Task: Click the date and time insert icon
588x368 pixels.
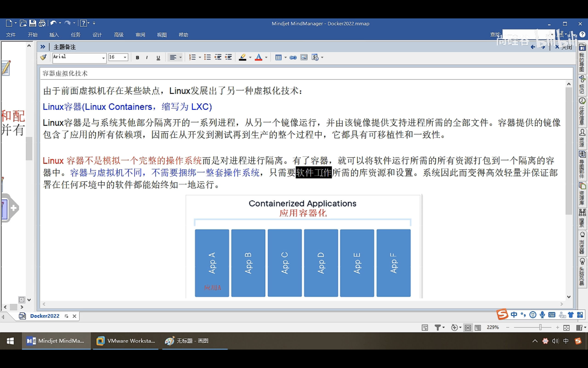Action: pyautogui.click(x=315, y=57)
